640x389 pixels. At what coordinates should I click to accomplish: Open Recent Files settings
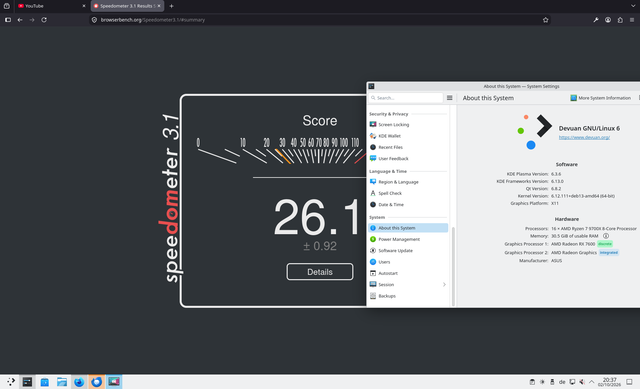(x=408, y=147)
